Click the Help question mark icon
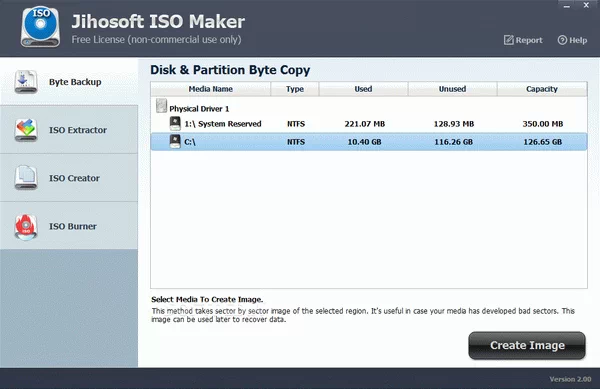This screenshot has width=600, height=389. [562, 40]
